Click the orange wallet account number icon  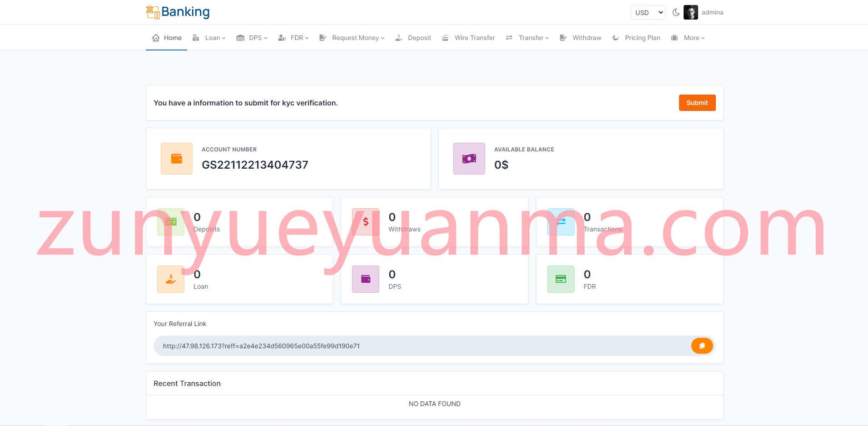177,159
